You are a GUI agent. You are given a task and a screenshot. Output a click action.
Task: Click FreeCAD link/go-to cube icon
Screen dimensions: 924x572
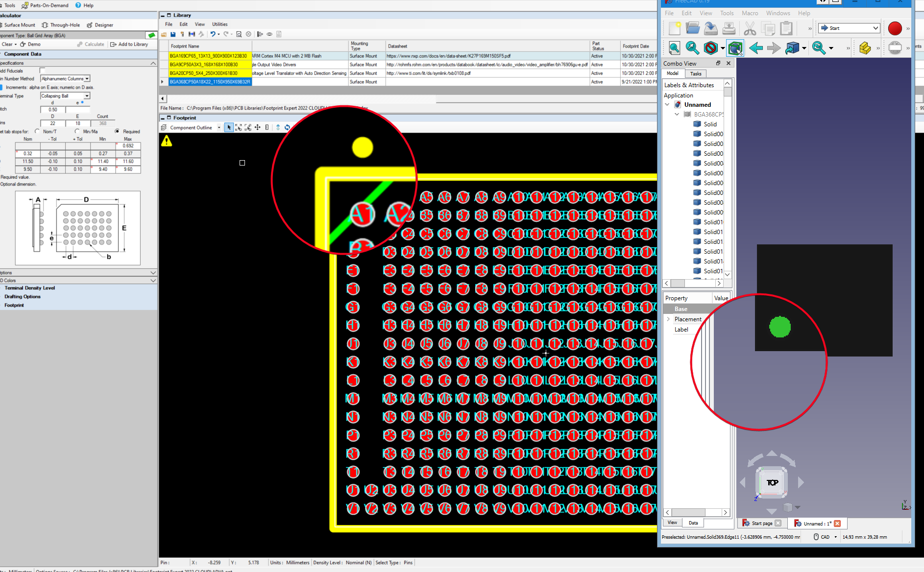[792, 48]
